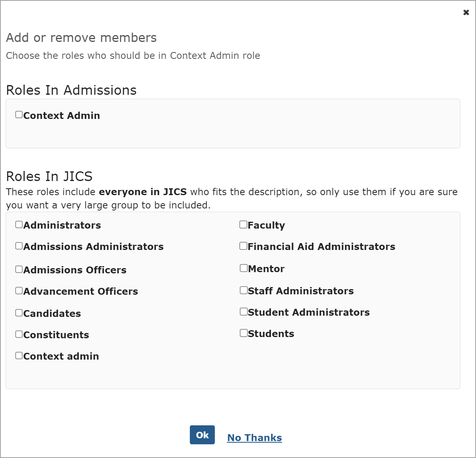Screen dimensions: 476x458
Task: Select the Context admin role in JICS
Action: (19, 355)
